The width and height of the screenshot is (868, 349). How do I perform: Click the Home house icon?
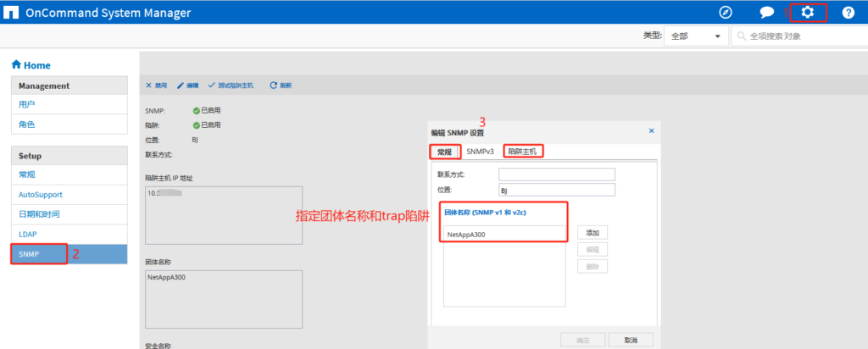[16, 64]
